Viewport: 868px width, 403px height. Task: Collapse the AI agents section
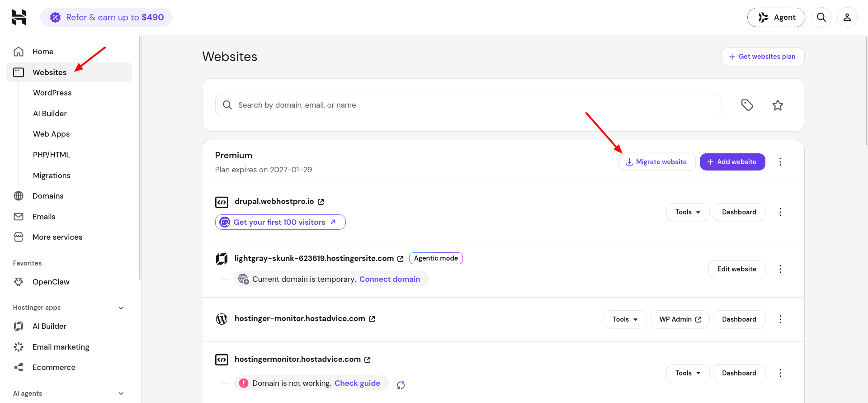(x=121, y=394)
